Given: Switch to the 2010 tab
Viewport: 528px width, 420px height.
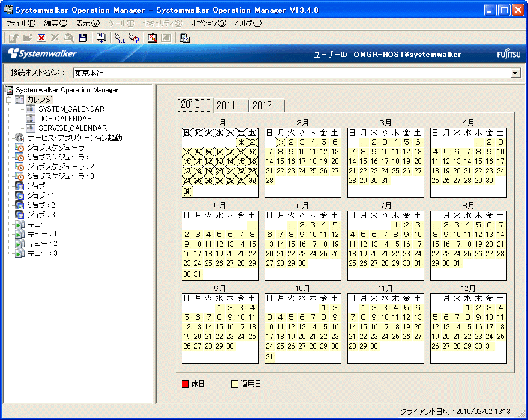Looking at the screenshot, I should pos(195,105).
